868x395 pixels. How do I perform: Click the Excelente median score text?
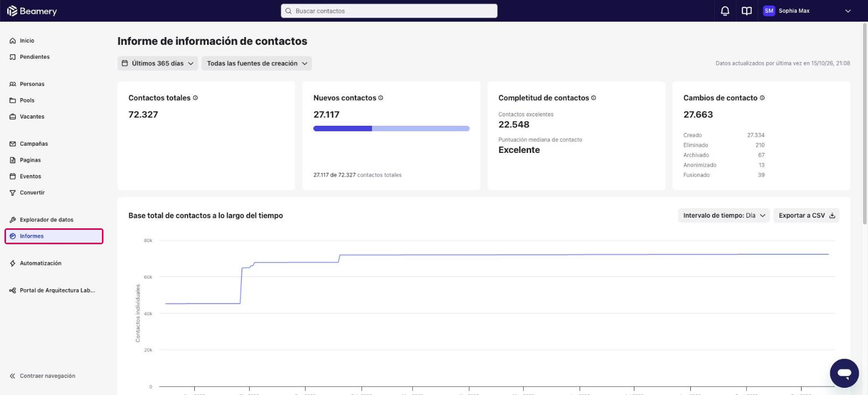pyautogui.click(x=519, y=150)
